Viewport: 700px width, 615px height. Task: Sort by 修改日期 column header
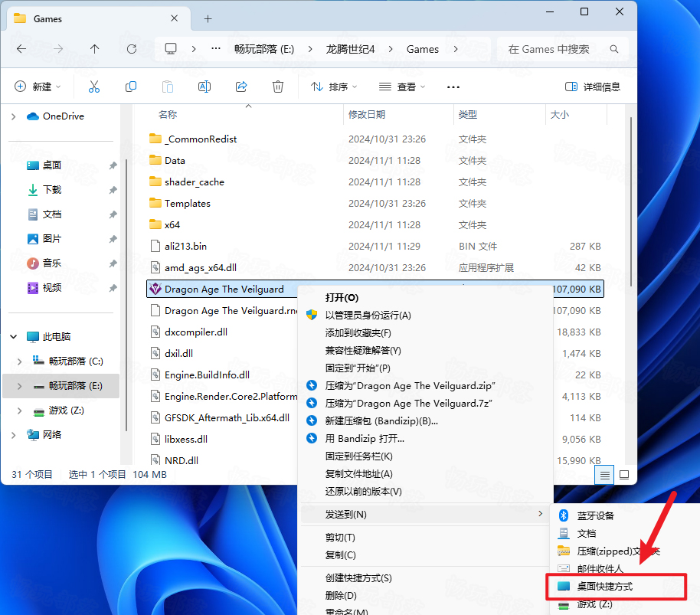(367, 115)
